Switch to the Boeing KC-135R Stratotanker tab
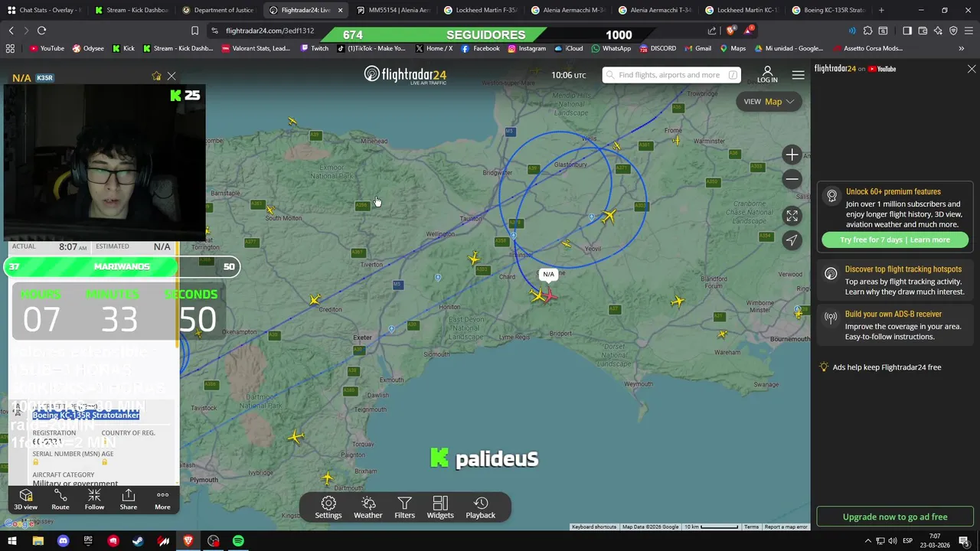This screenshot has height=551, width=980. point(829,10)
